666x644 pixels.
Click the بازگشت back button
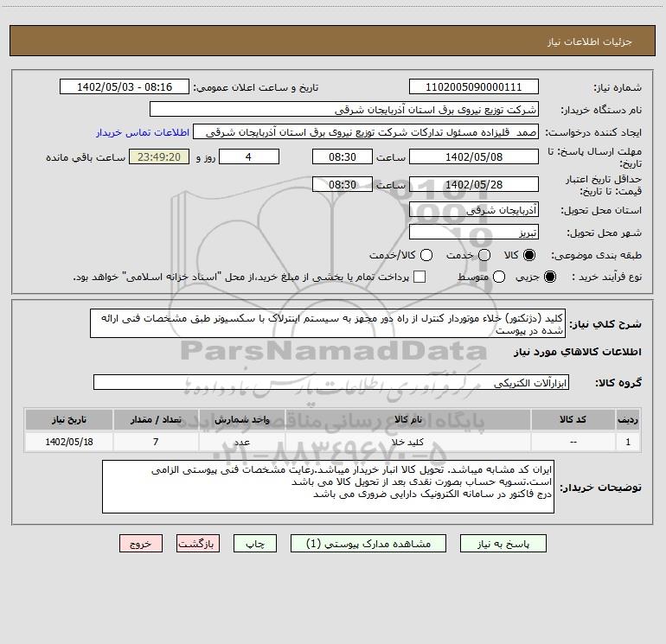pos(198,544)
